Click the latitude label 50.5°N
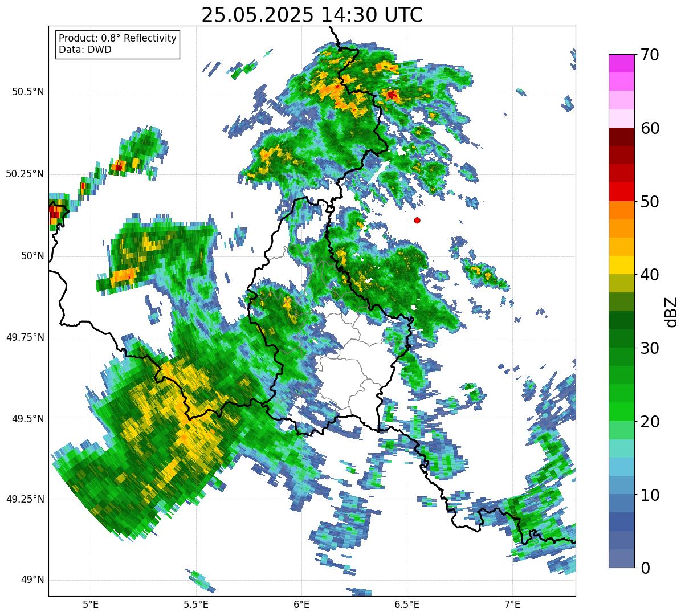Viewport: 685px width, 616px height. coord(28,92)
